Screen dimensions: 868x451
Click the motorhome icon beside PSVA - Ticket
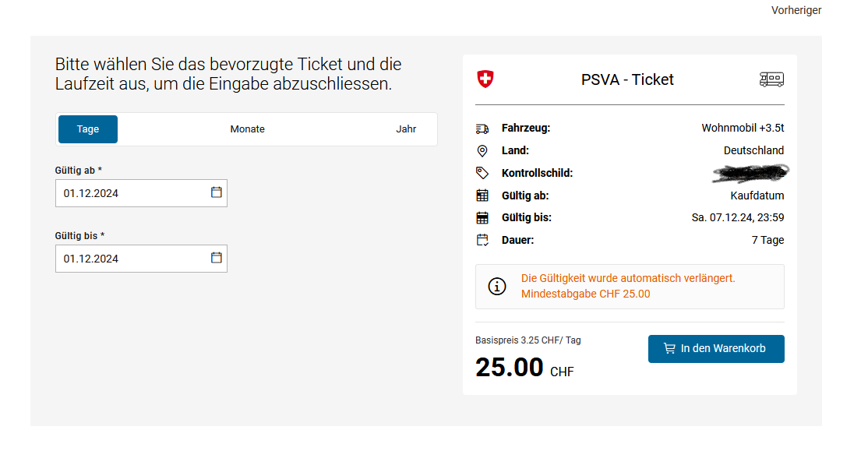[x=771, y=79]
